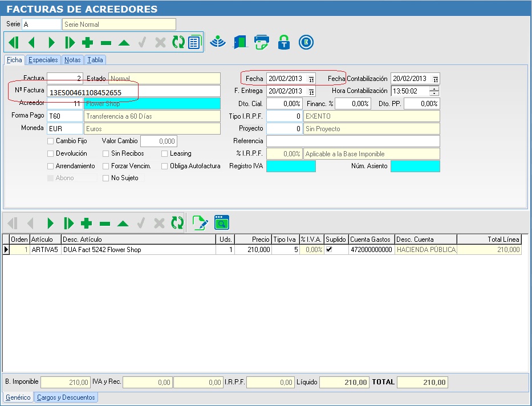Image resolution: width=532 pixels, height=406 pixels.
Task: Click the exit door icon
Action: coord(240,43)
